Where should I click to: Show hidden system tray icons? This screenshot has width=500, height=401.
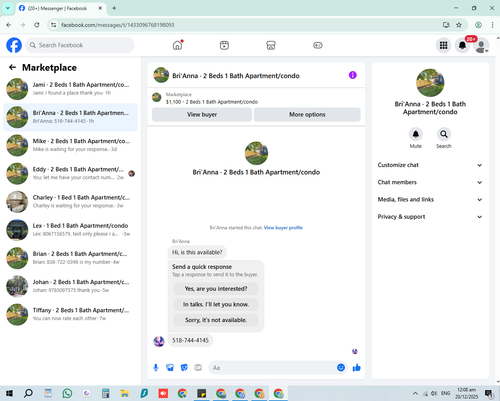(415, 393)
